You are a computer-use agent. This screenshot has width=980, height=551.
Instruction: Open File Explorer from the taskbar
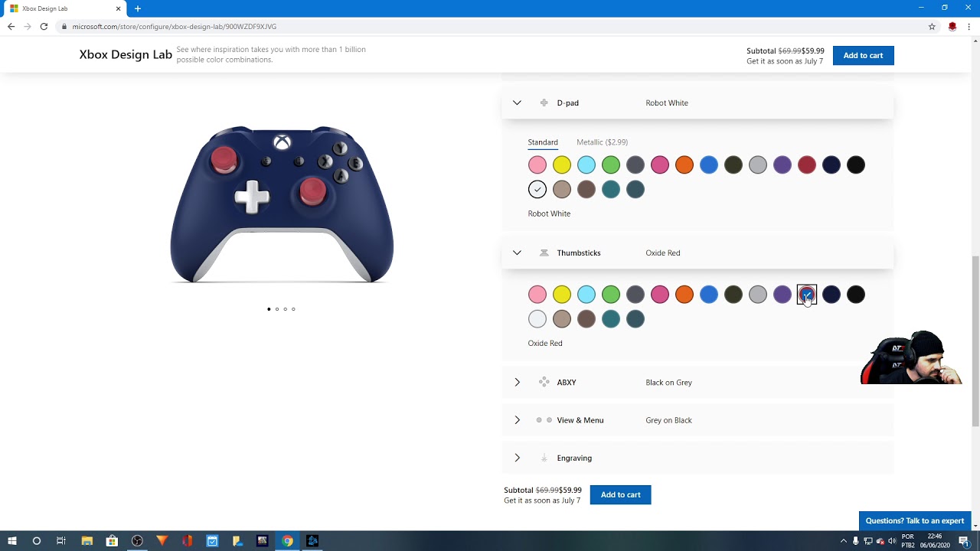click(x=87, y=541)
